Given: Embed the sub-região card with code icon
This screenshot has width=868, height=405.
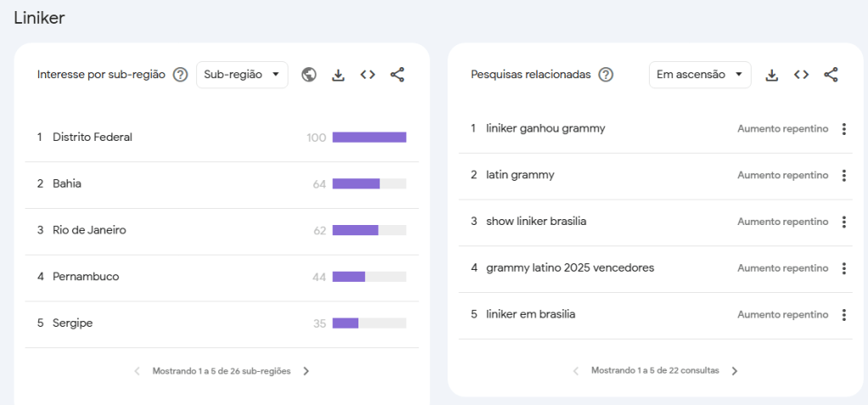Looking at the screenshot, I should (x=368, y=75).
